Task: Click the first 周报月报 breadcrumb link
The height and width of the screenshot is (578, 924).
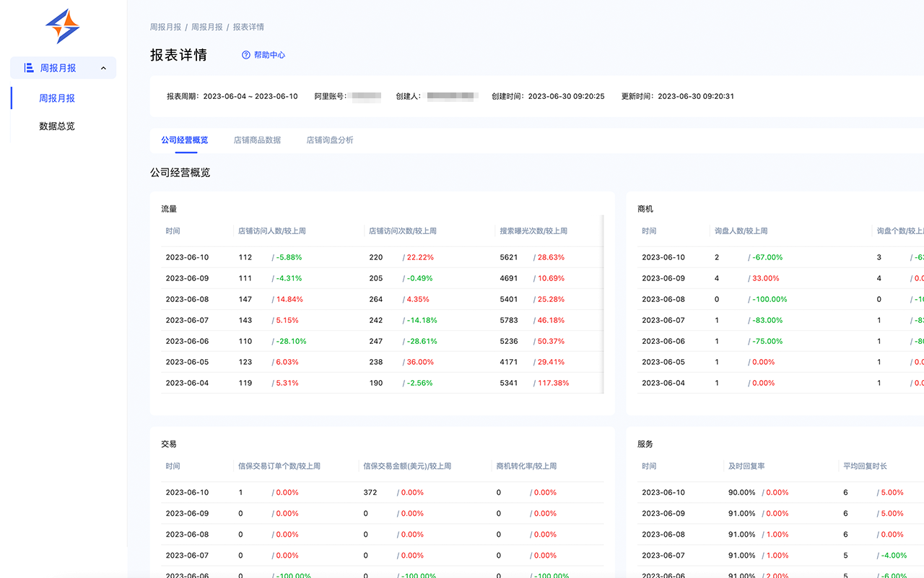Action: click(165, 27)
